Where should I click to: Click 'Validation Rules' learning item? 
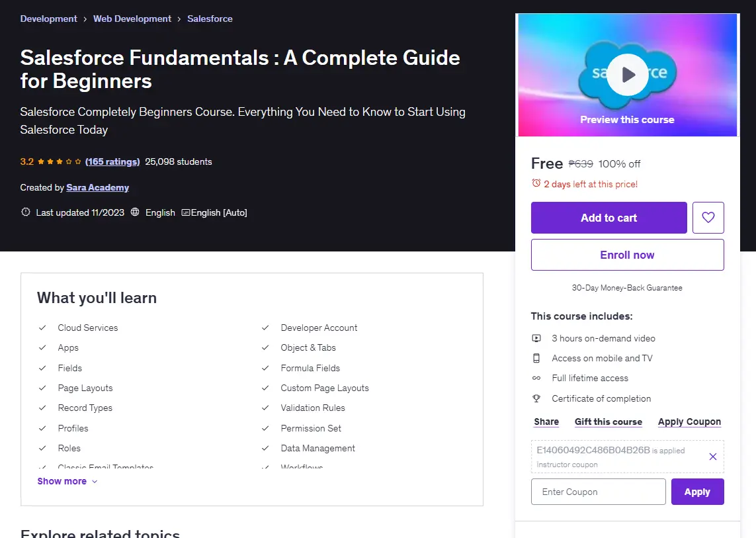(313, 408)
